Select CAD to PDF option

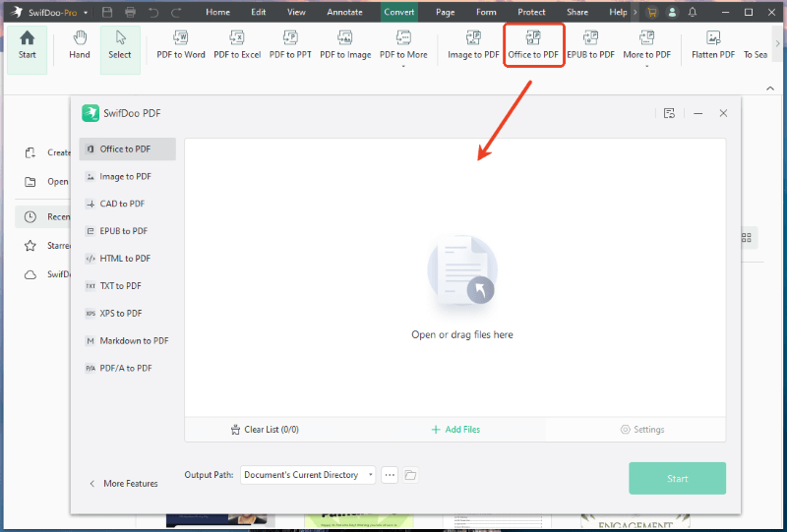point(128,204)
